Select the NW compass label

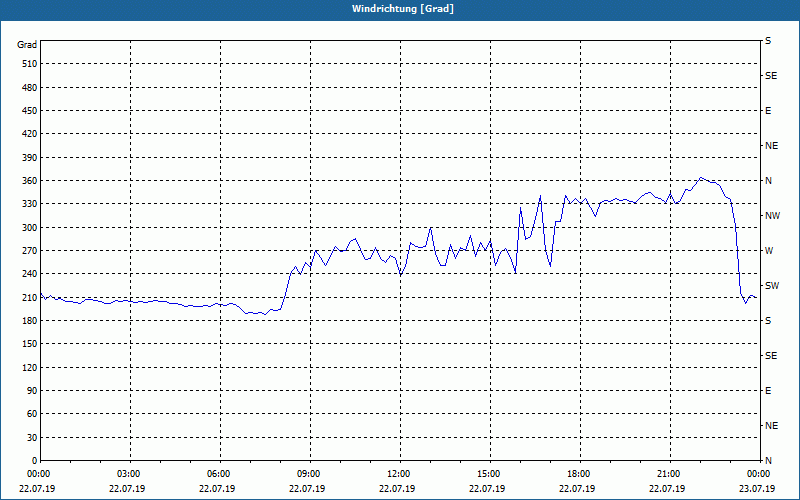pyautogui.click(x=772, y=216)
